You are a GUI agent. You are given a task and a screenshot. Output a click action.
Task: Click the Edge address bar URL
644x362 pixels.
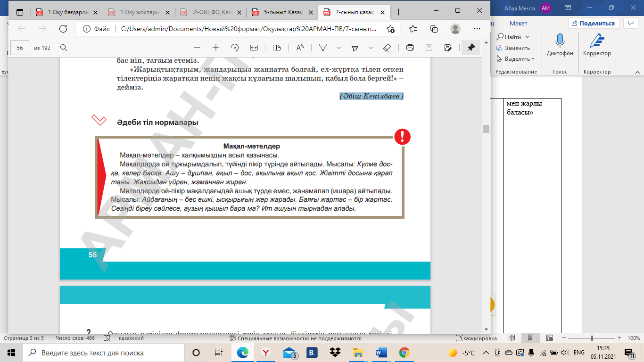tap(249, 29)
